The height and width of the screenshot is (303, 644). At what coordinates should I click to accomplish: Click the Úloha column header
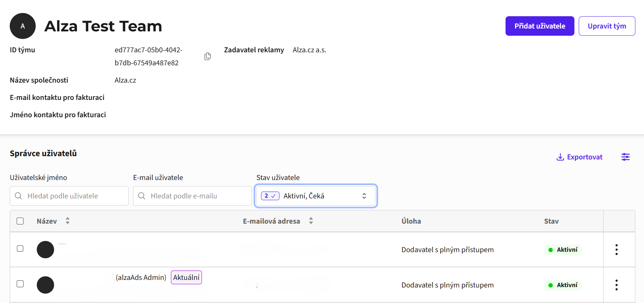[x=411, y=221]
